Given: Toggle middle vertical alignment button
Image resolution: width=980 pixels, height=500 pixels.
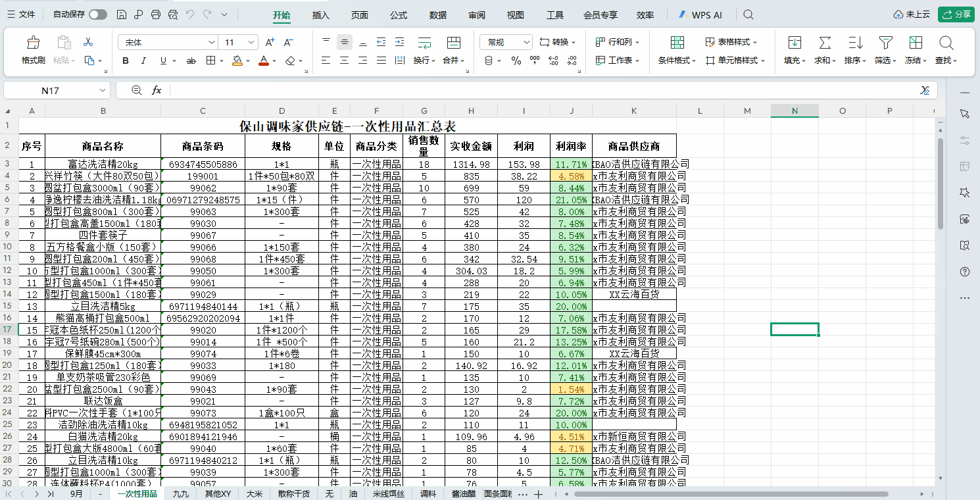Looking at the screenshot, I should click(345, 42).
